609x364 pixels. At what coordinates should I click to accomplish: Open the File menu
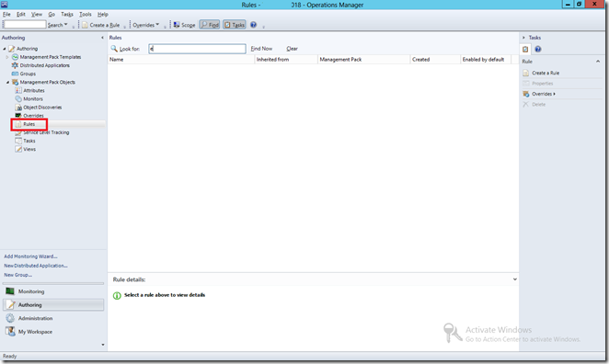point(6,15)
